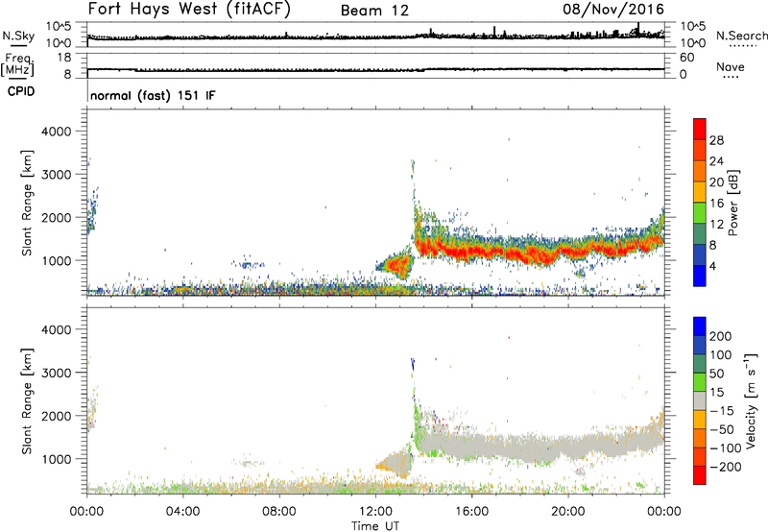Click the 12 dB label on power colorbar

click(716, 225)
